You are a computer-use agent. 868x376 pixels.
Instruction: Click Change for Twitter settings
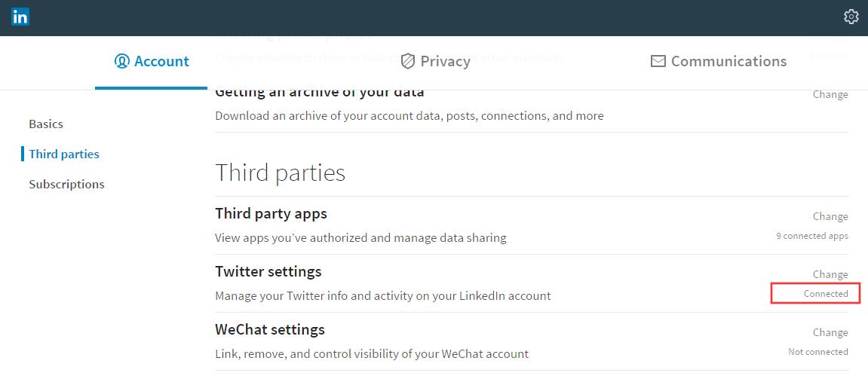[x=830, y=275]
